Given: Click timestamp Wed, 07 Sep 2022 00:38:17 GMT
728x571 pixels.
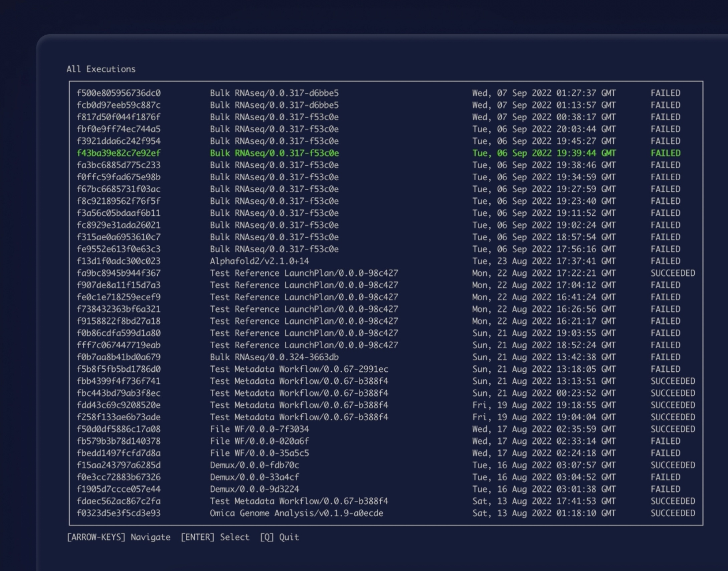Looking at the screenshot, I should tap(543, 117).
